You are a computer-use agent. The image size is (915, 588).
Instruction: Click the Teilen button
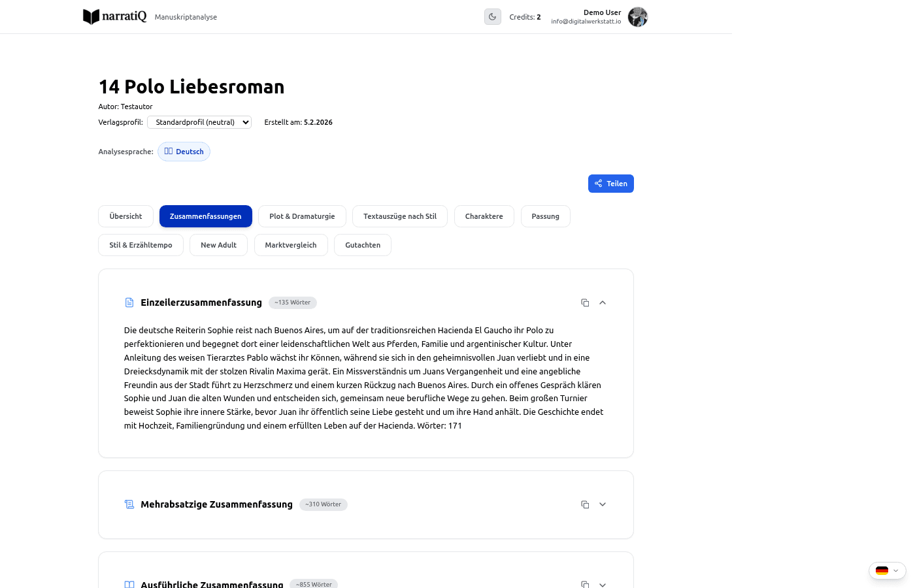tap(611, 184)
